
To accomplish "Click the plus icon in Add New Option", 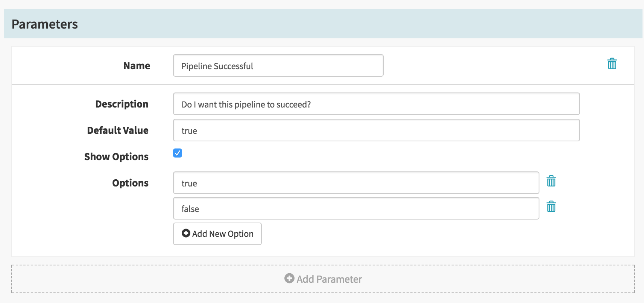I will click(x=186, y=233).
